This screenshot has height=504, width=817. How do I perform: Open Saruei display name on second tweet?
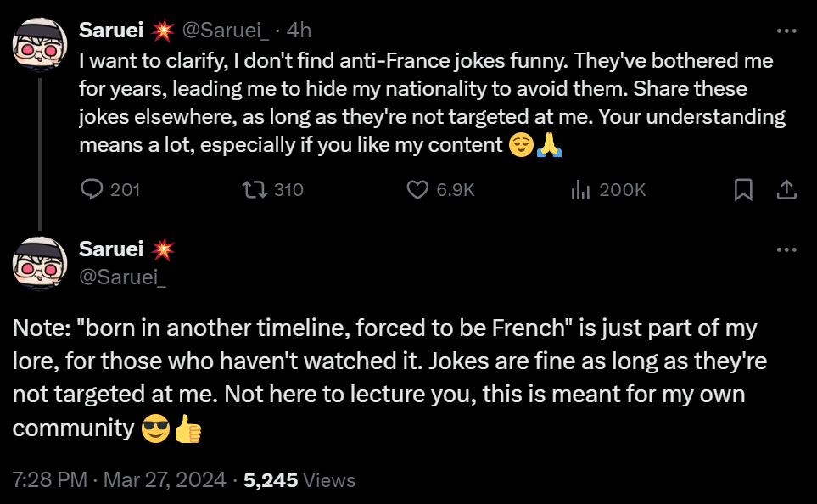click(x=111, y=249)
